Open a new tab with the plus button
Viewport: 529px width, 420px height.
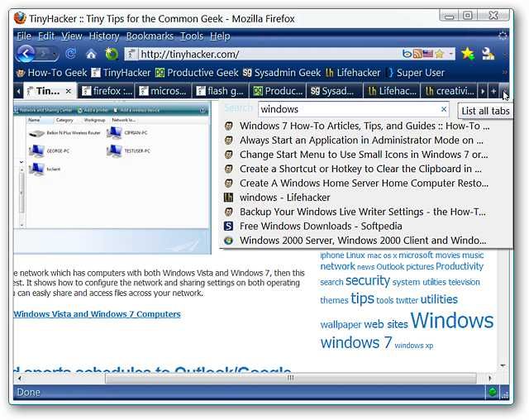coord(493,91)
